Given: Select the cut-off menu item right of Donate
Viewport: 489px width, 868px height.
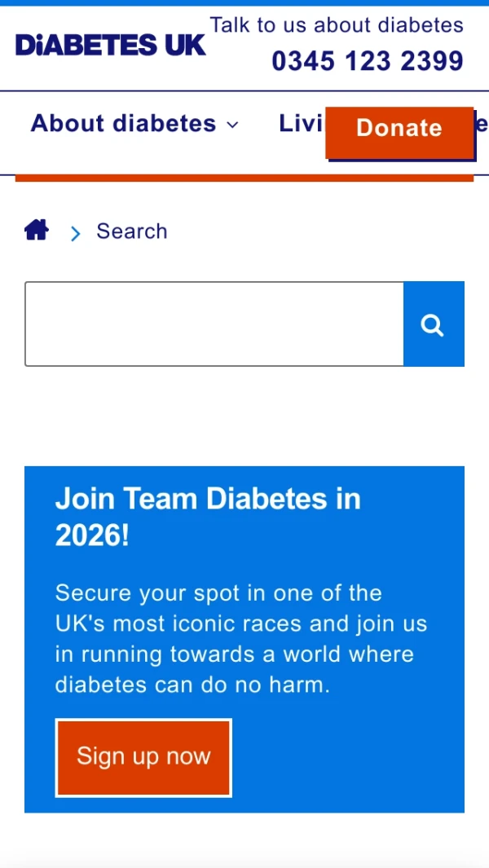Looking at the screenshot, I should tap(482, 124).
